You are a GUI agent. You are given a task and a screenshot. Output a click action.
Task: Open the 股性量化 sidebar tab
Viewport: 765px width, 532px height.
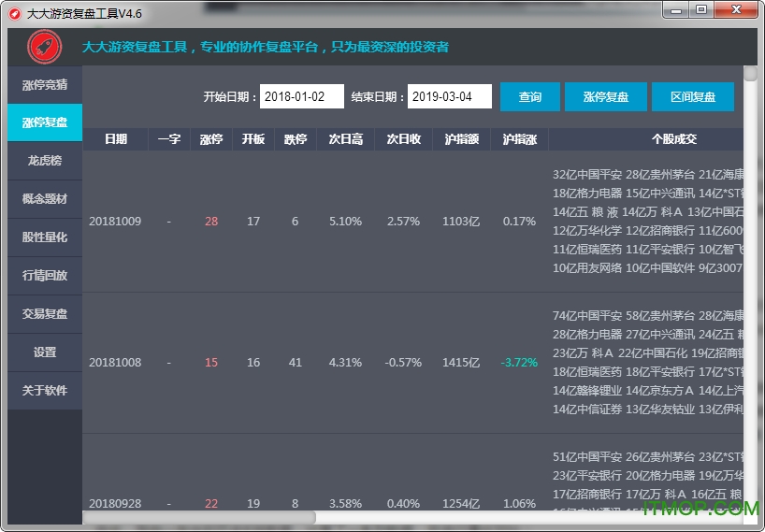pos(45,237)
